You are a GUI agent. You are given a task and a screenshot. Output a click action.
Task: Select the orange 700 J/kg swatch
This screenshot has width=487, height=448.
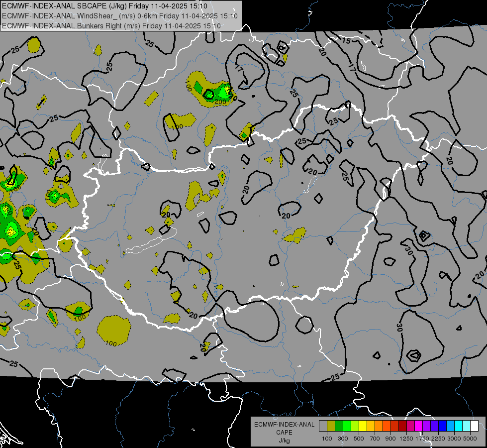coord(379,426)
